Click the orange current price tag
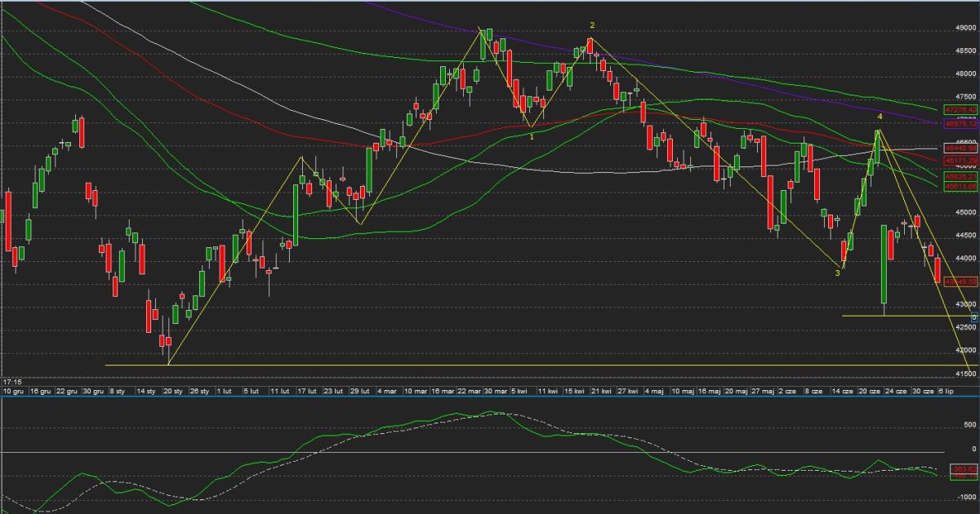The height and width of the screenshot is (514, 980). pos(960,281)
